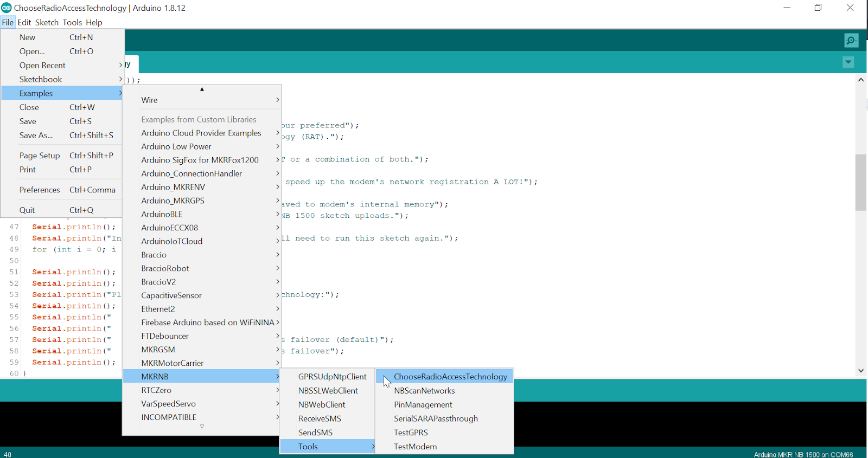Screen dimensions: 868x458
Task: Expand Arduino Cloud Provider Examples submenu
Action: 202,133
